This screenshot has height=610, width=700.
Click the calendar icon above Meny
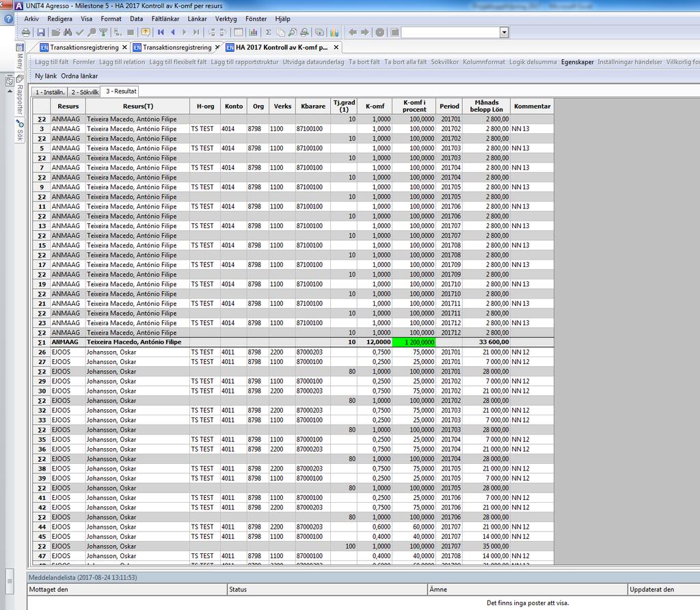(x=20, y=47)
